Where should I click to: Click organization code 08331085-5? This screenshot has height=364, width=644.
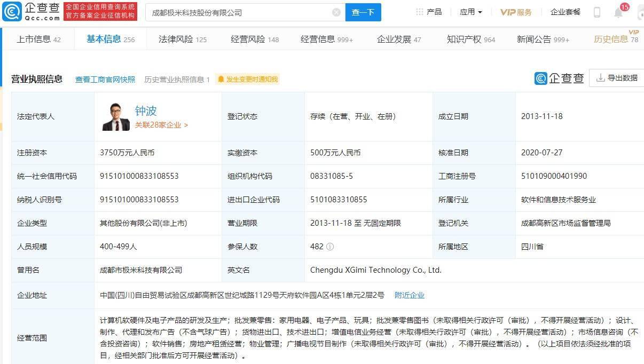tap(331, 176)
